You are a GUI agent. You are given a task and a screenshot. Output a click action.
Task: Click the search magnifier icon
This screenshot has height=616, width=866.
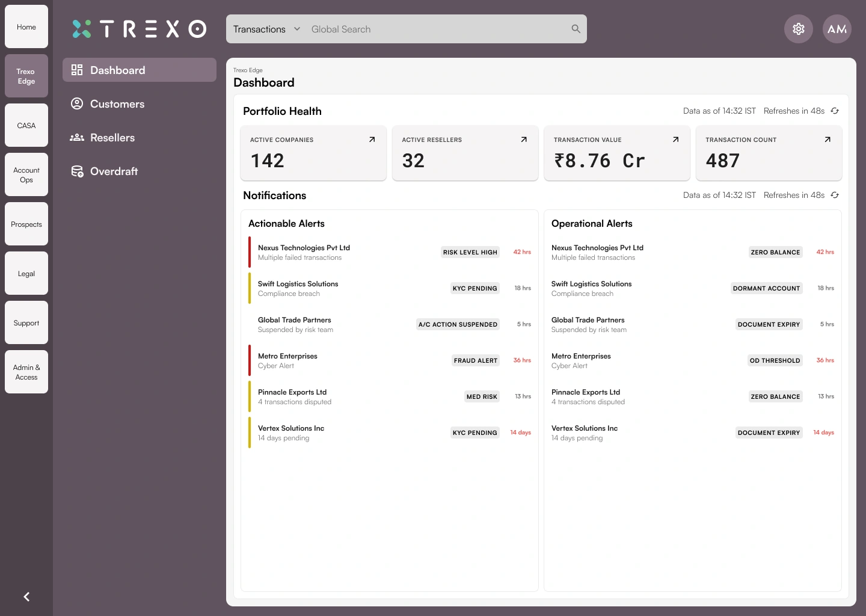[576, 29]
